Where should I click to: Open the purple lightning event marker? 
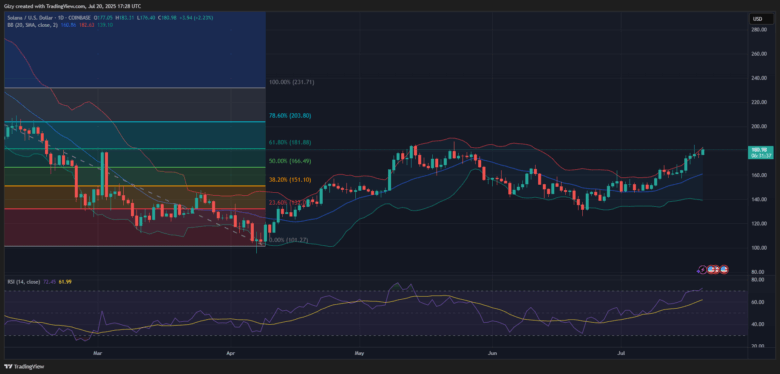[x=702, y=269]
